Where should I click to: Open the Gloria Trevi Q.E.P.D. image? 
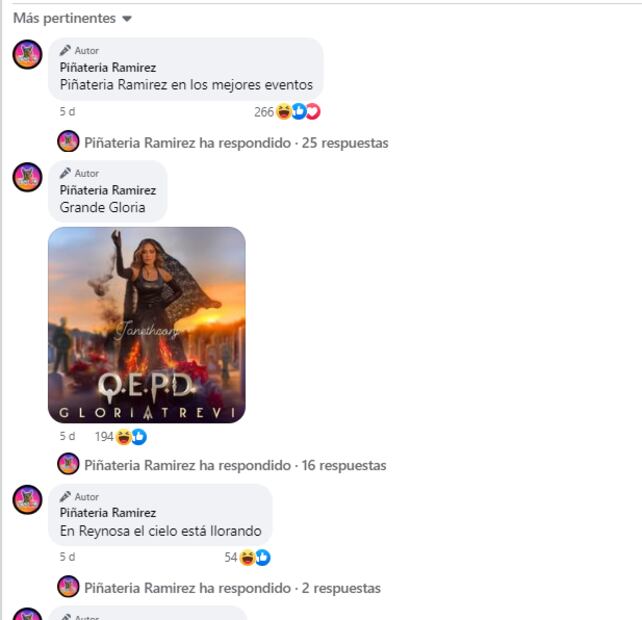click(147, 324)
